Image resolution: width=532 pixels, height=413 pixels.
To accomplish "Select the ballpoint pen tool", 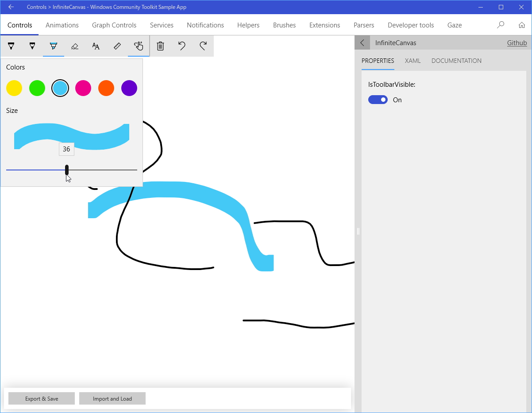I will pyautogui.click(x=11, y=46).
